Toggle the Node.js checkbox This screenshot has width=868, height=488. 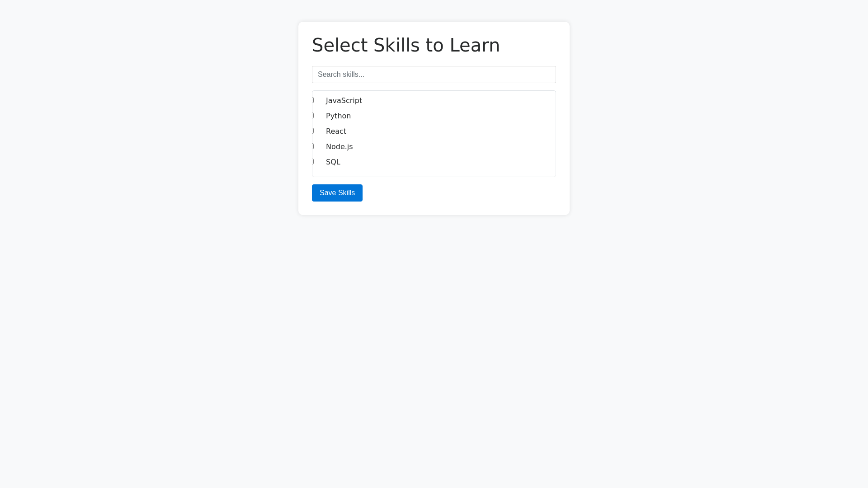click(x=313, y=146)
